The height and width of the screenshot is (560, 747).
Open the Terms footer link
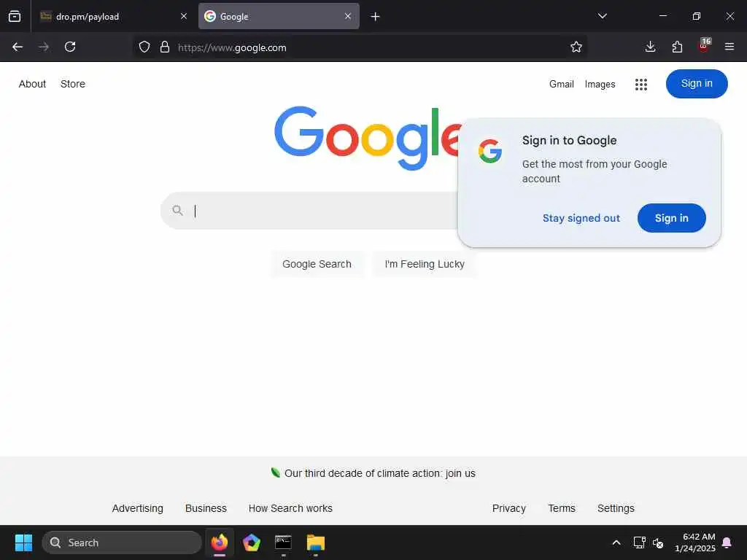coord(562,508)
